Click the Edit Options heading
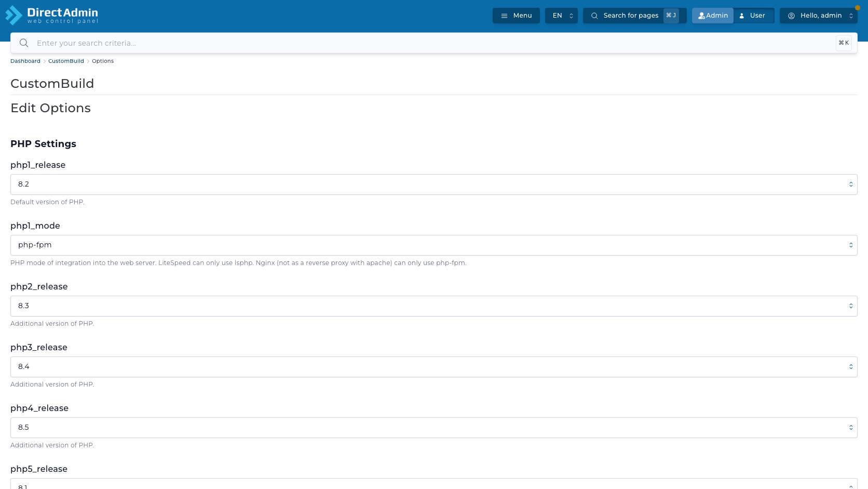Viewport: 868px width, 489px height. [x=50, y=108]
